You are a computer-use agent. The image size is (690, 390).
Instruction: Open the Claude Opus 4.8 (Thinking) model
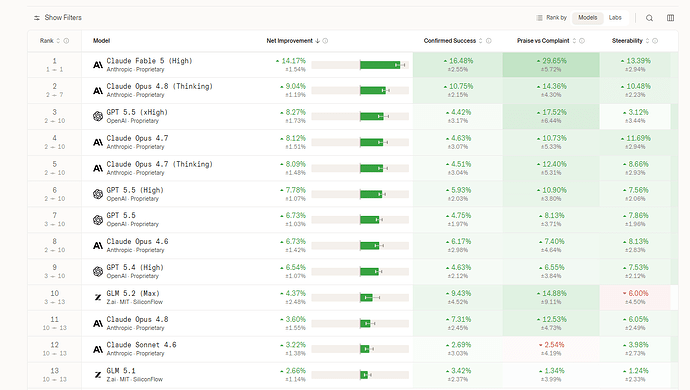click(x=159, y=86)
